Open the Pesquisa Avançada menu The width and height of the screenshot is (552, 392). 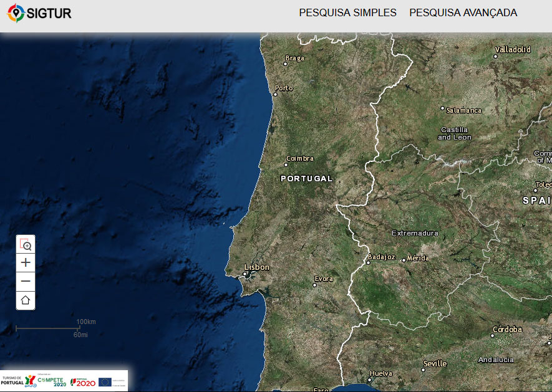[463, 12]
